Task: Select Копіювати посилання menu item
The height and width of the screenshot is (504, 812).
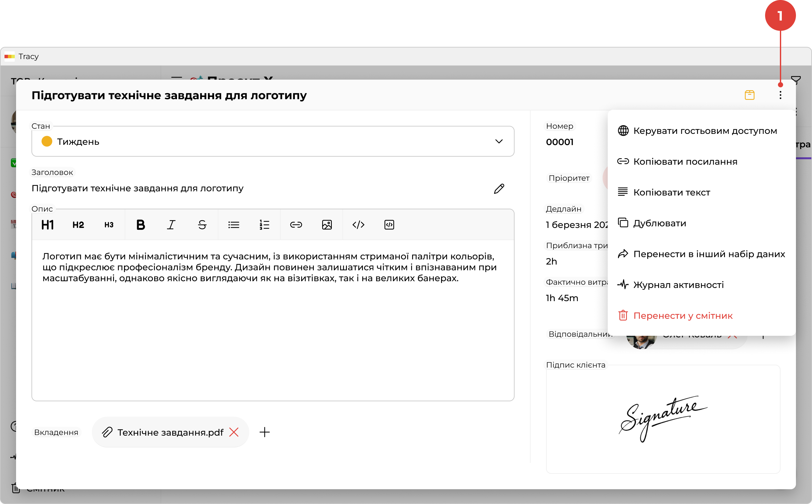Action: [685, 162]
